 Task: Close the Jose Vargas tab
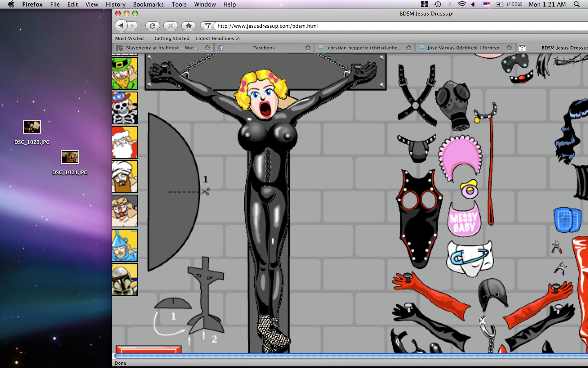(509, 48)
